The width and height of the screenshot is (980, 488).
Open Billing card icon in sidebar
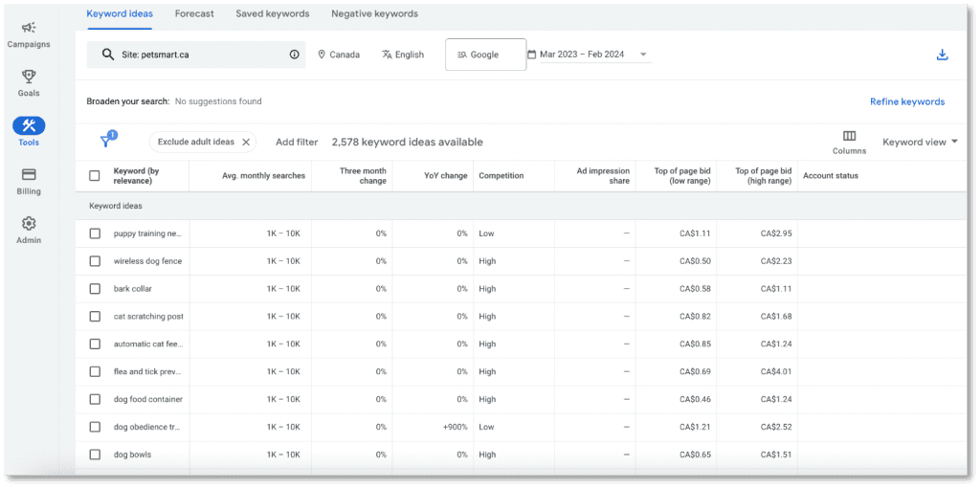(x=29, y=174)
